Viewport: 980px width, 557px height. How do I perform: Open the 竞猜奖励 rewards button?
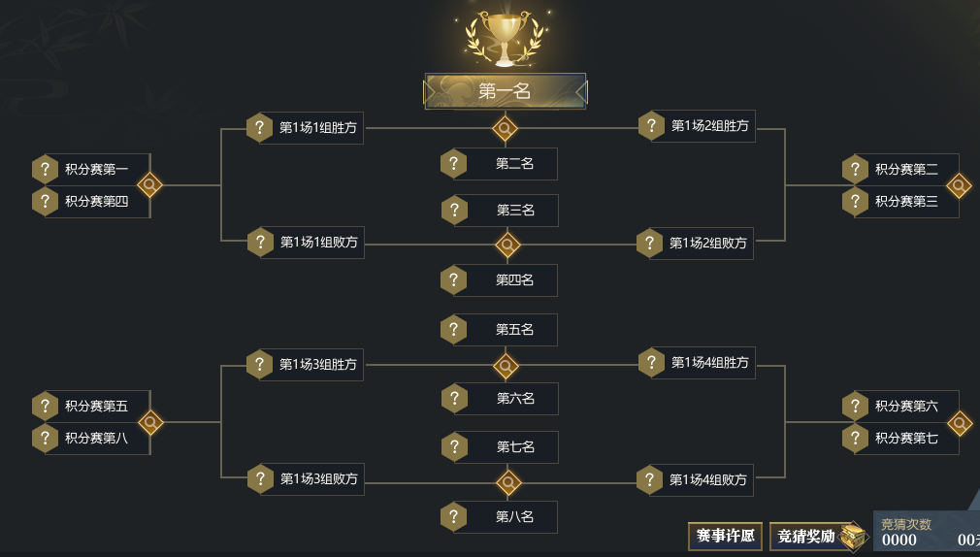(x=805, y=537)
